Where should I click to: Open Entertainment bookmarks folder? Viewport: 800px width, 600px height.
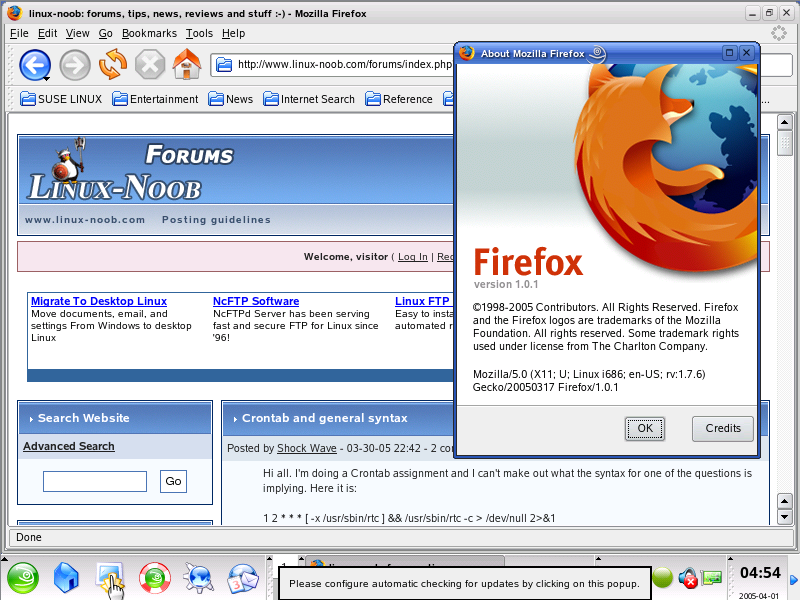click(155, 99)
